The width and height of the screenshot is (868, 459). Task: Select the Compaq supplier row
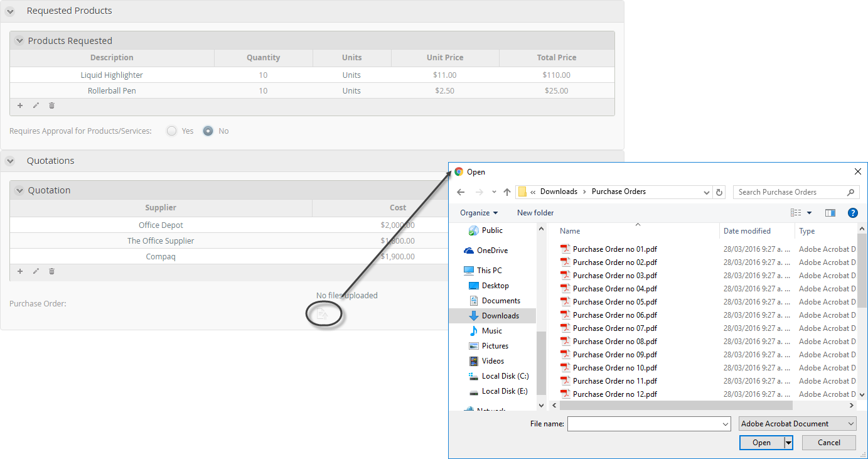tap(229, 256)
